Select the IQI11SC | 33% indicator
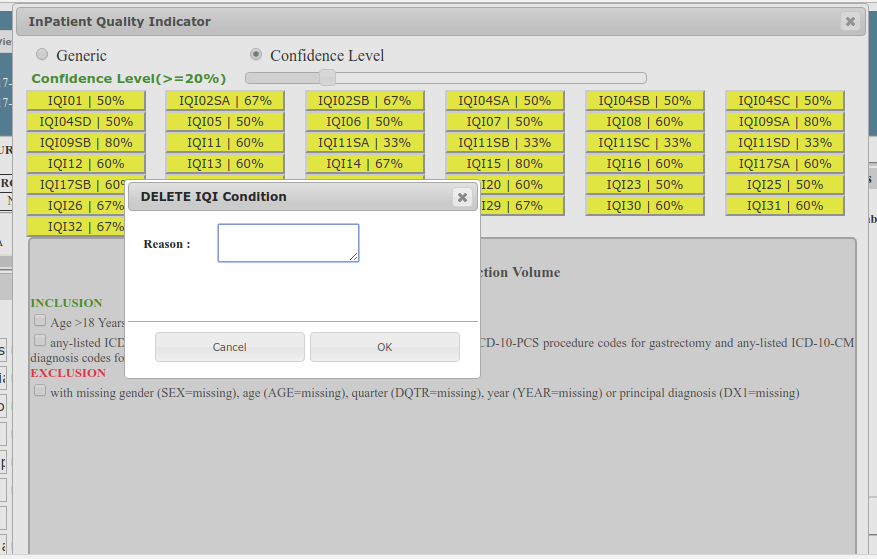The image size is (877, 559). click(x=645, y=143)
